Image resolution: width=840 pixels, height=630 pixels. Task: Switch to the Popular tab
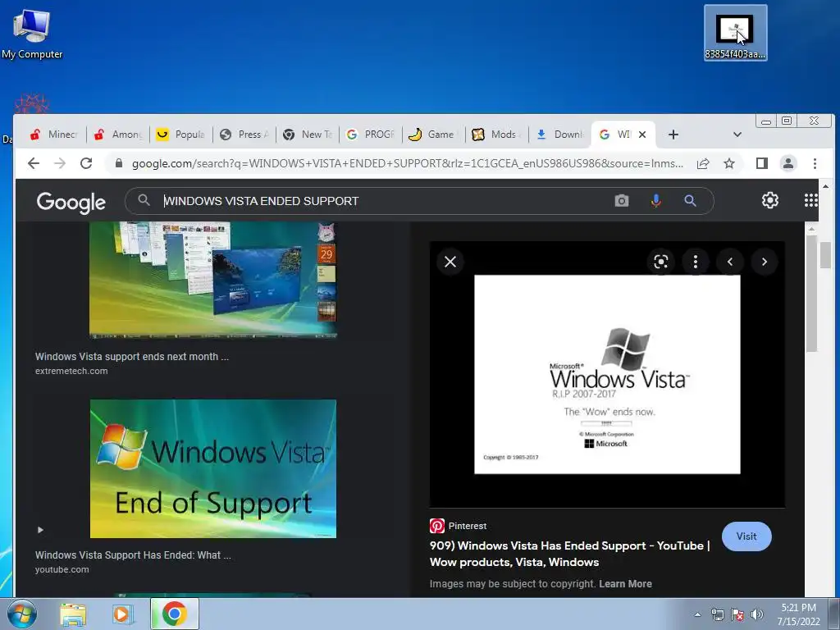pyautogui.click(x=181, y=135)
